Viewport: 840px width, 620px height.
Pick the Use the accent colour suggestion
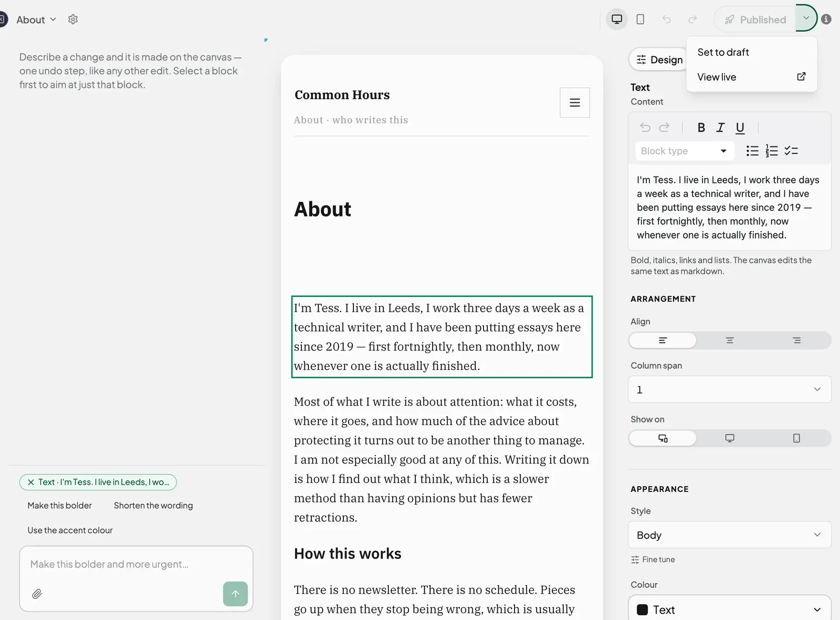(x=70, y=530)
